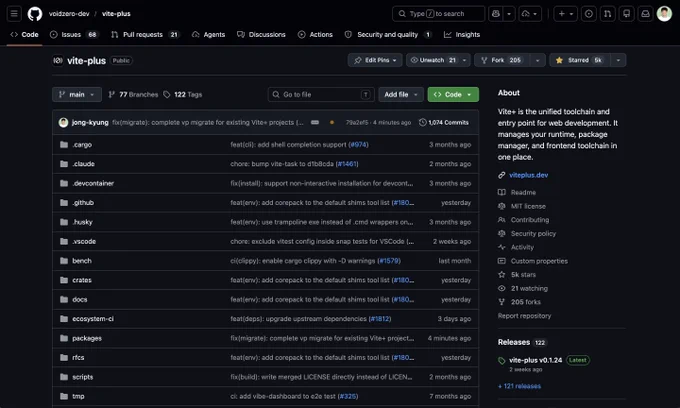Open the Add file dropdown
Screen dimensions: 680x408
tap(401, 95)
